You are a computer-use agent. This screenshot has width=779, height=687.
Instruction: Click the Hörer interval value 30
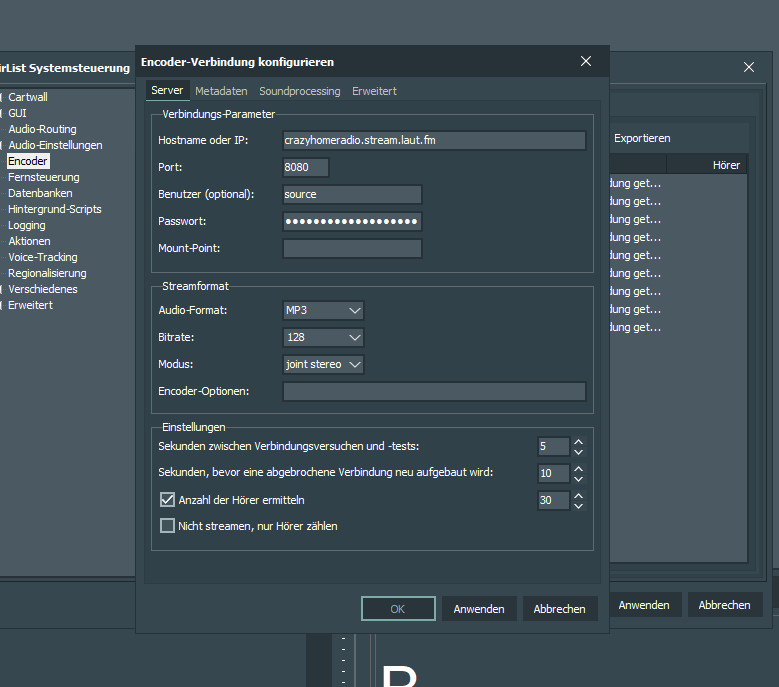[553, 500]
